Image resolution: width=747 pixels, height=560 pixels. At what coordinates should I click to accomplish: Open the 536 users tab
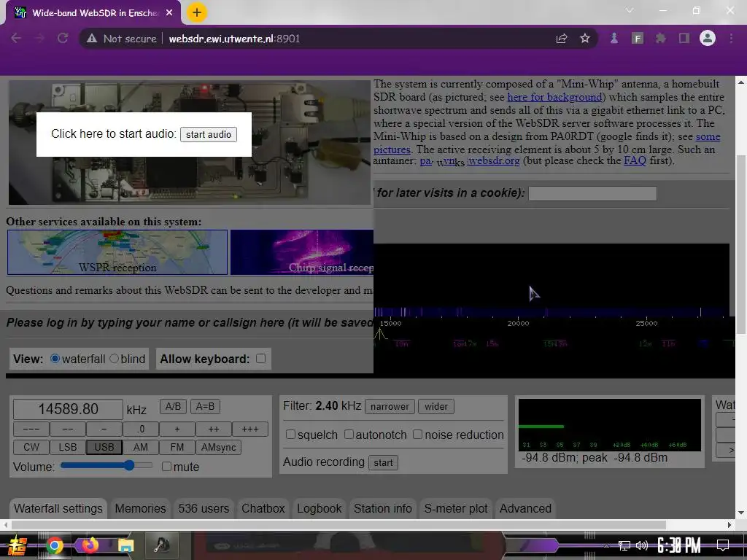204,508
